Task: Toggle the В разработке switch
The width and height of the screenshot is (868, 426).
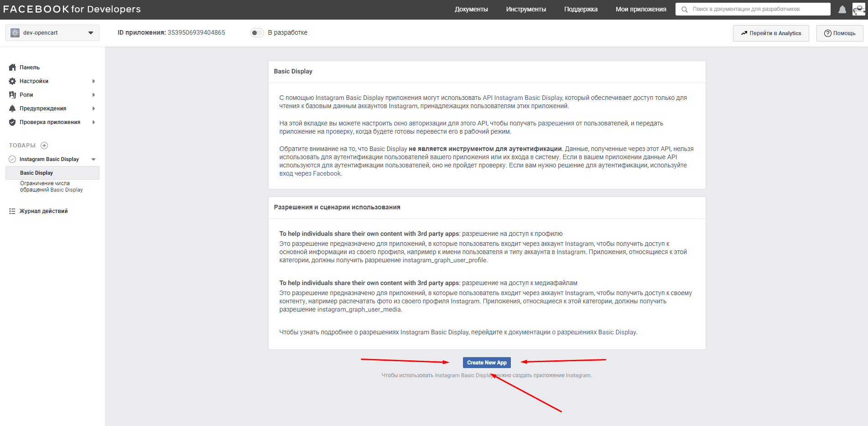Action: click(x=257, y=33)
